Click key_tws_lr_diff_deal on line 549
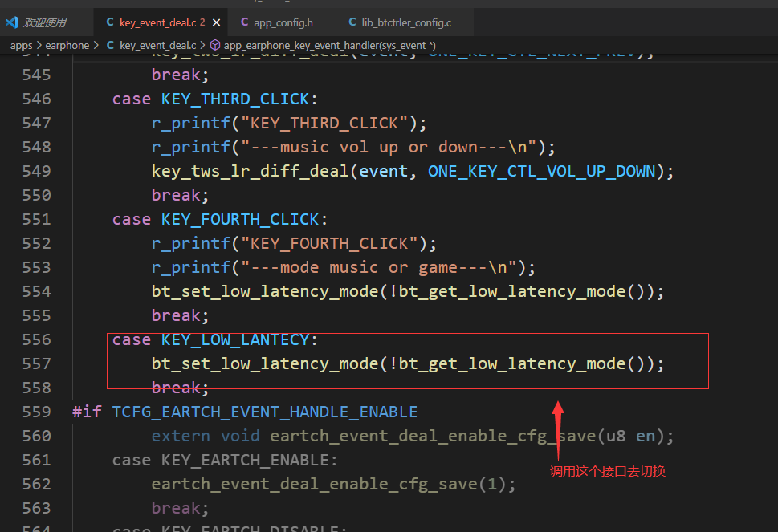The width and height of the screenshot is (778, 532). (251, 172)
